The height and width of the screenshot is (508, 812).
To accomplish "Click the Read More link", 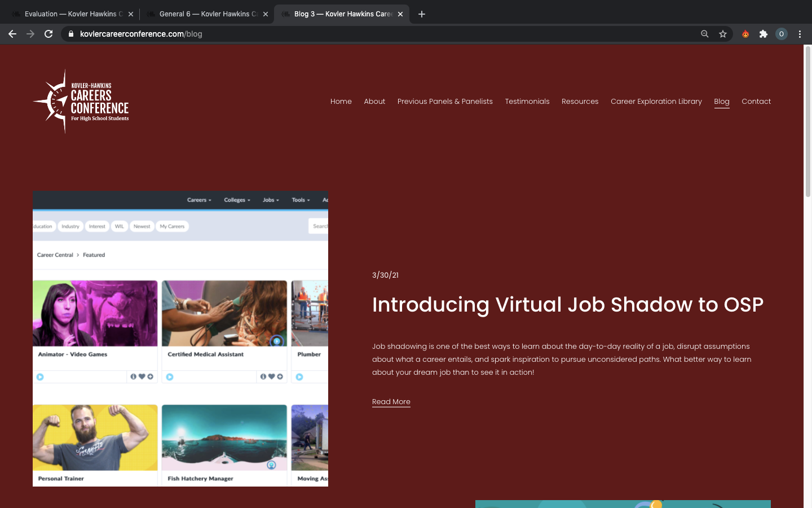I will pyautogui.click(x=391, y=402).
